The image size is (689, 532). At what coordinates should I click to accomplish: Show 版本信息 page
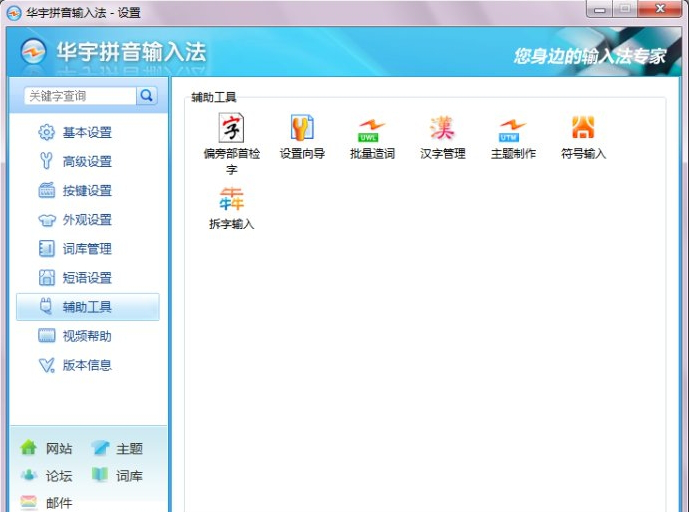click(x=88, y=365)
